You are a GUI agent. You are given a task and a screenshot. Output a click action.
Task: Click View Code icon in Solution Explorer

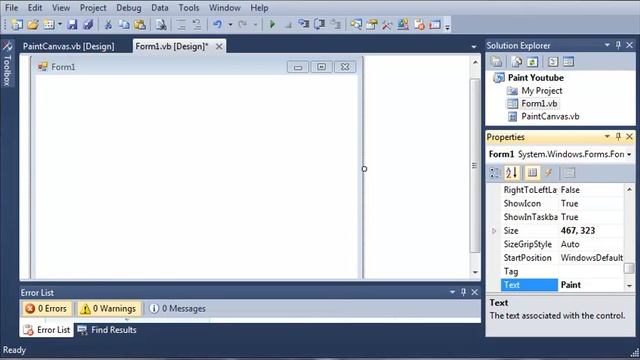click(553, 62)
